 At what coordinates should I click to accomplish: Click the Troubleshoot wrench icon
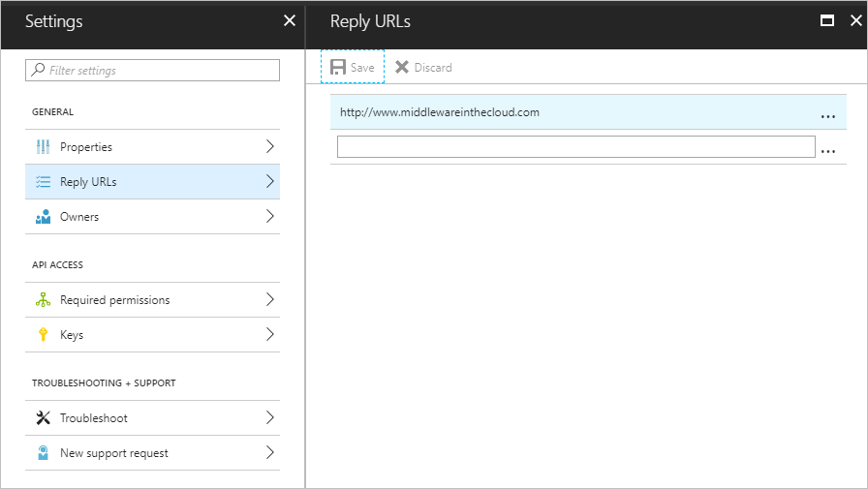point(43,418)
